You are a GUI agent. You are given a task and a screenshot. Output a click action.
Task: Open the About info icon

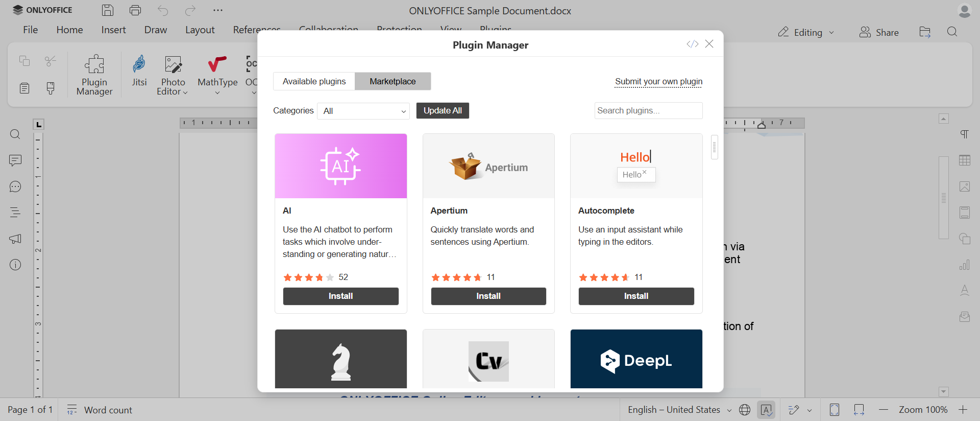click(x=15, y=265)
